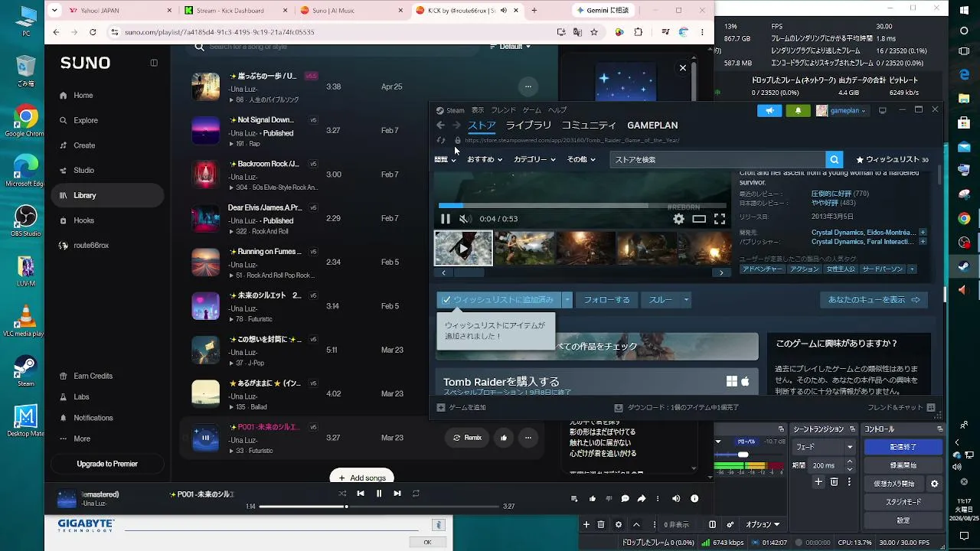Image resolution: width=980 pixels, height=551 pixels.
Task: Pause the Suno song playback
Action: (379, 494)
